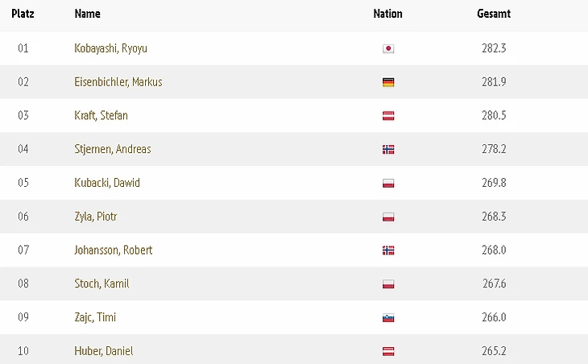This screenshot has height=364, width=588.
Task: Click the Gesamt column header
Action: [494, 14]
